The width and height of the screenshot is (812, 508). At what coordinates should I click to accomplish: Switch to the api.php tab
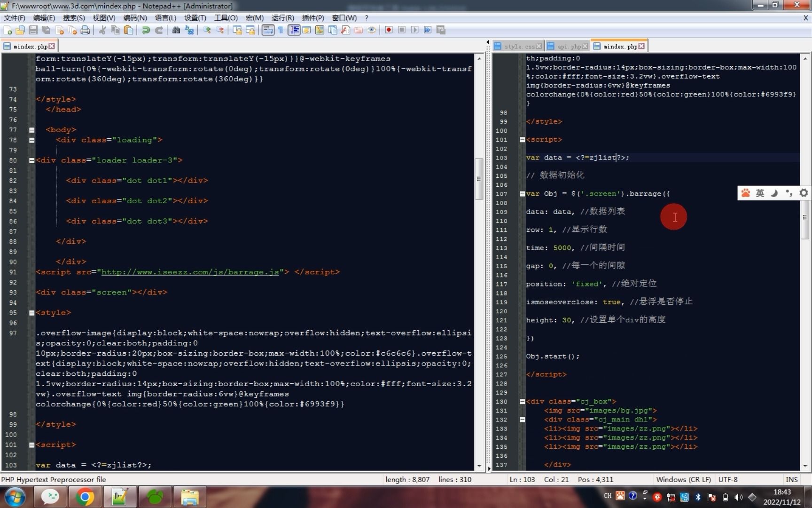[568, 46]
